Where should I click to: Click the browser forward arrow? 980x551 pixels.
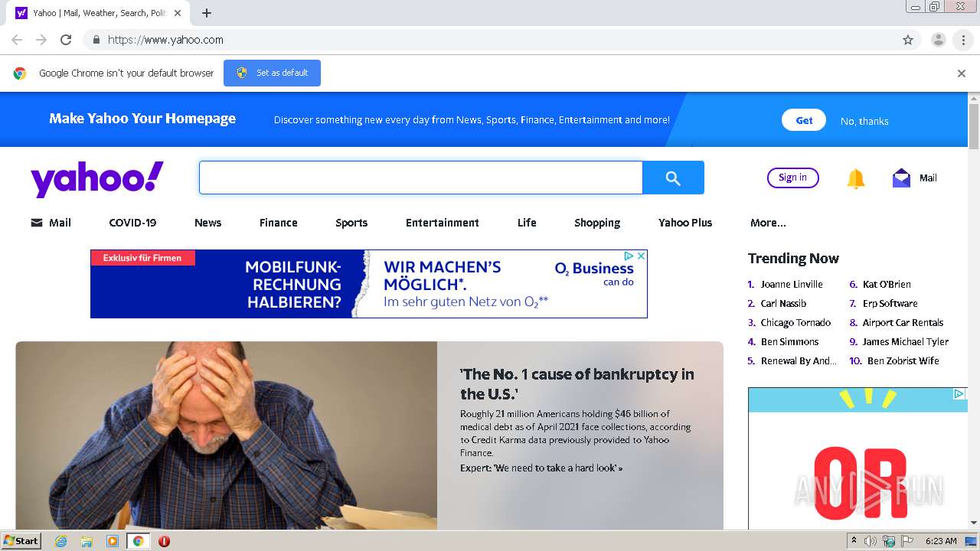41,40
